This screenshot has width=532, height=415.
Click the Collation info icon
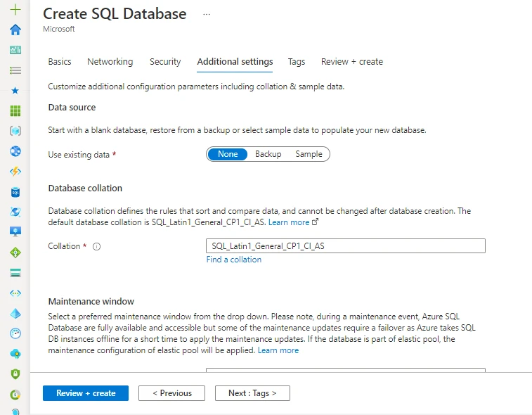[x=97, y=247]
